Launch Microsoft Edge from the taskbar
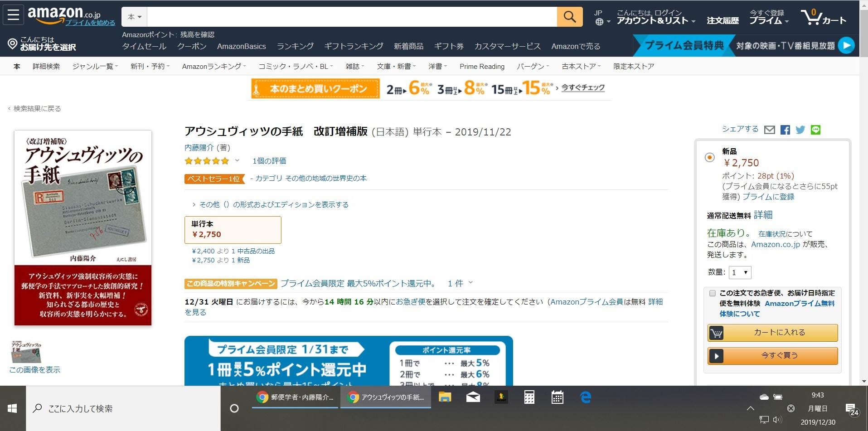Image resolution: width=868 pixels, height=431 pixels. pos(586,397)
